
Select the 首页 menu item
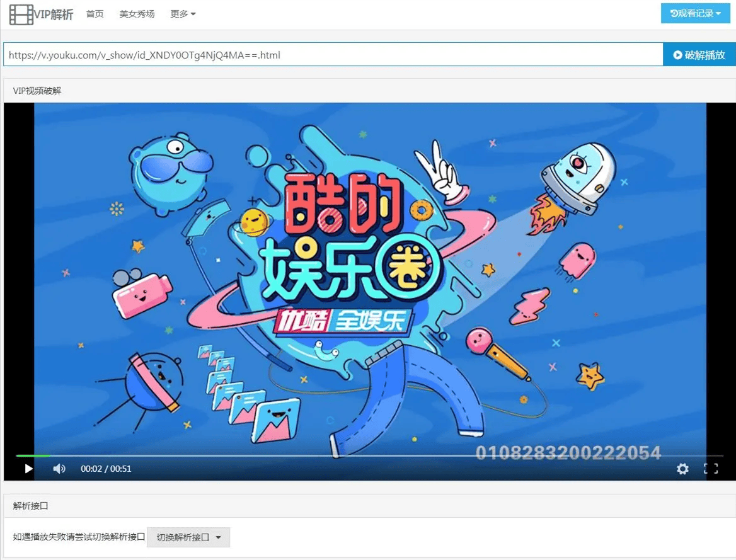[95, 14]
